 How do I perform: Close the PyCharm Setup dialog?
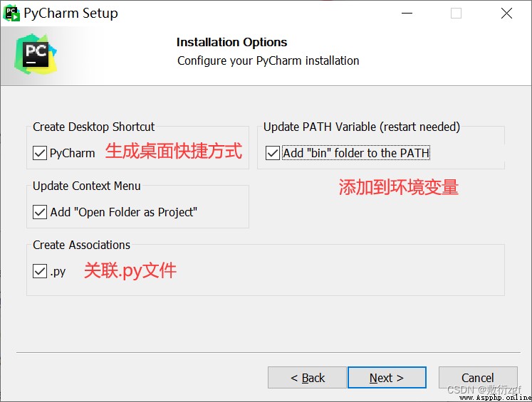(506, 14)
